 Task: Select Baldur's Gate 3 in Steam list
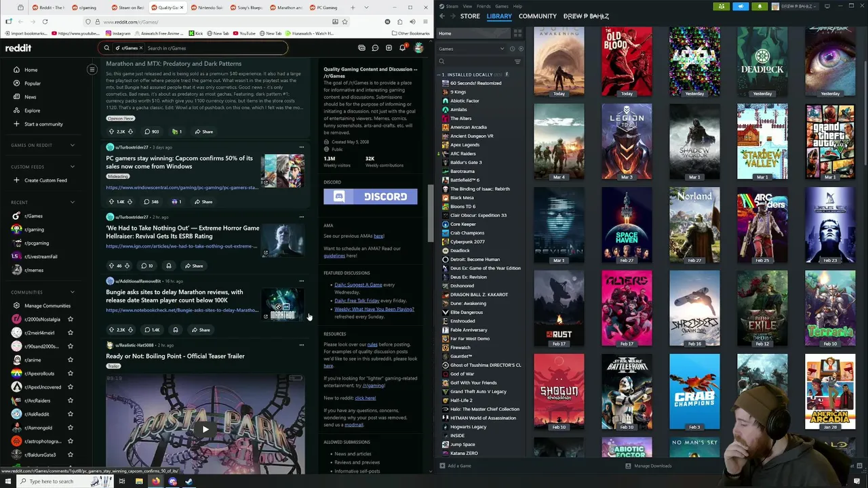point(466,162)
